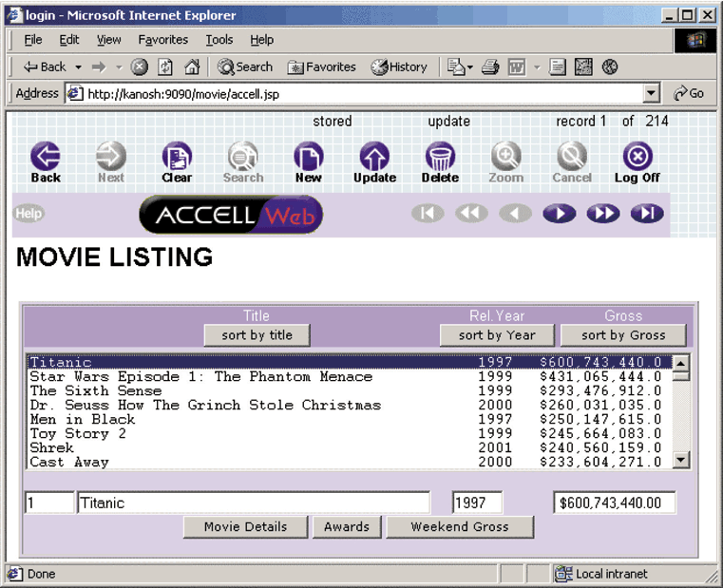Click the movie list scroll up arrow

tap(681, 363)
